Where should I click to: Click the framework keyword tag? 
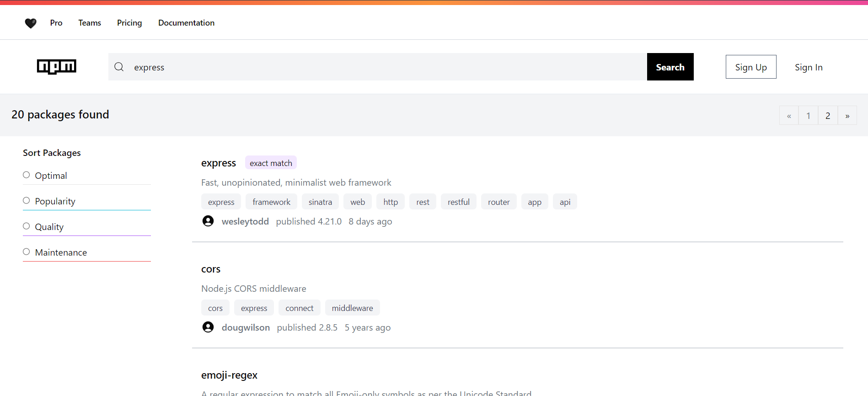tap(272, 202)
